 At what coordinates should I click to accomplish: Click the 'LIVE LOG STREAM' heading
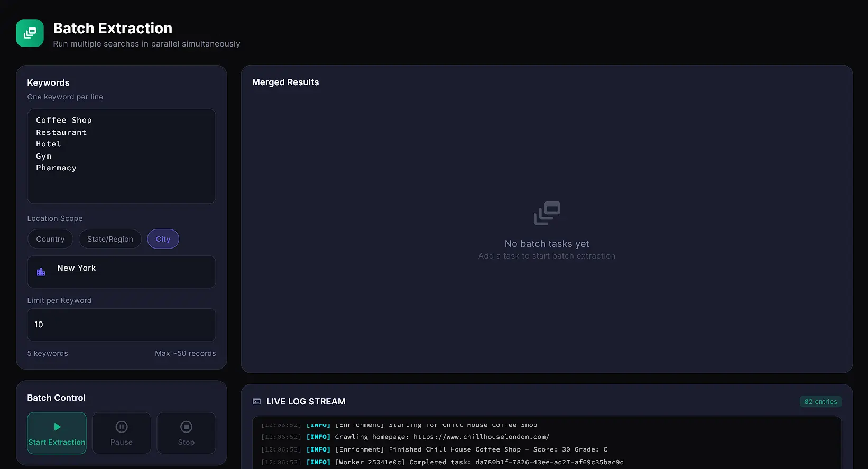coord(306,402)
